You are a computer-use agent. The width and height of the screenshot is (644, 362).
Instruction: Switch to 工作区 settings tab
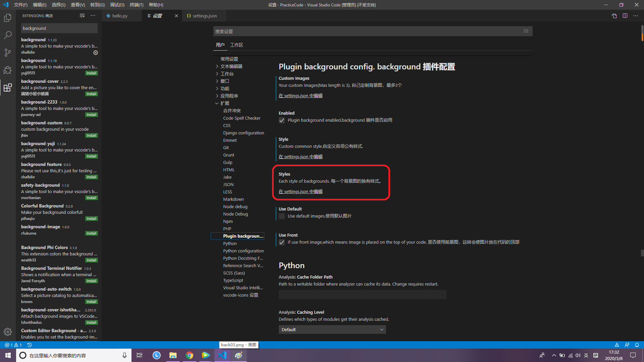coord(236,45)
